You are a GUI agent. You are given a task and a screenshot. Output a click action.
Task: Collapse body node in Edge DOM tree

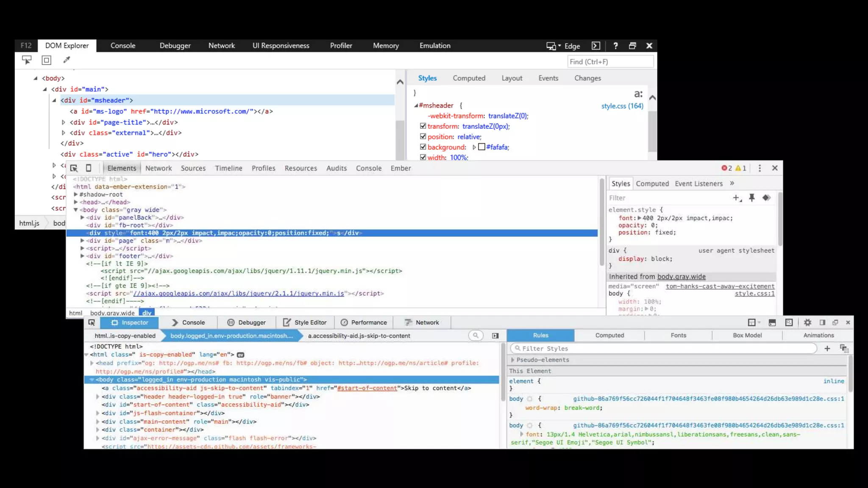click(36, 78)
